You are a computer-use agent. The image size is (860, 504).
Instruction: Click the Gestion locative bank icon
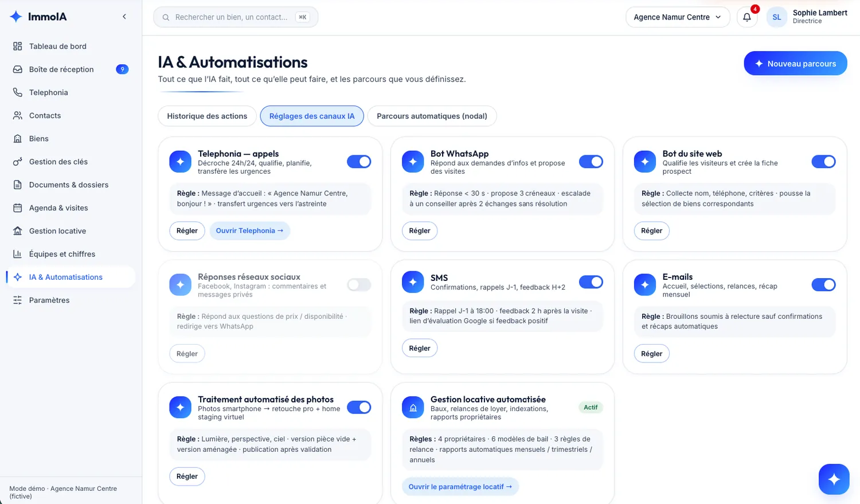18,230
